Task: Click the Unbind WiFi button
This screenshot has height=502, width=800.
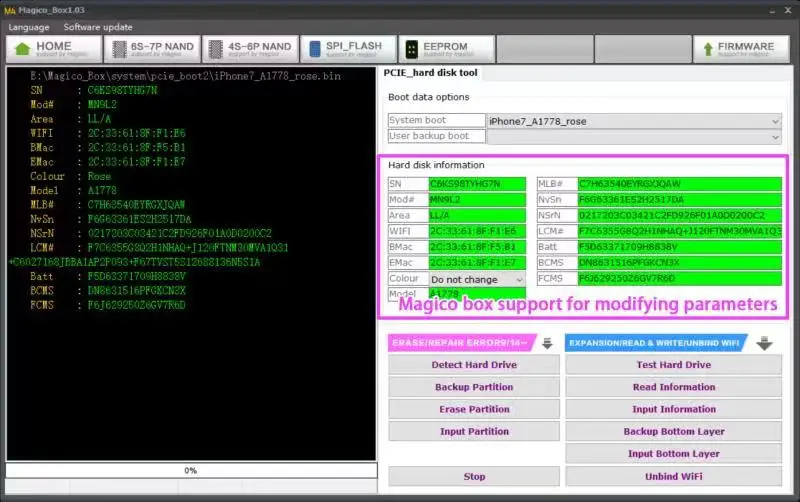Action: [x=673, y=476]
